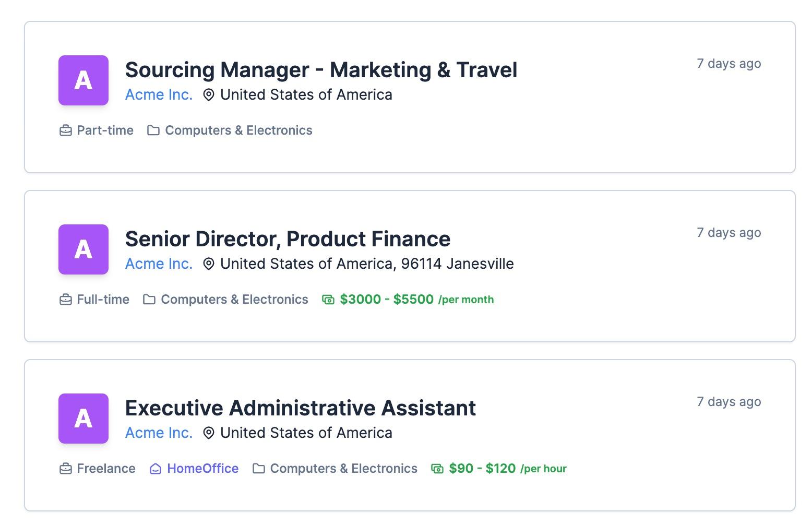Screen dimensions: 812x525
Task: Open the Senior Director, Product Finance job posting
Action: (x=287, y=238)
